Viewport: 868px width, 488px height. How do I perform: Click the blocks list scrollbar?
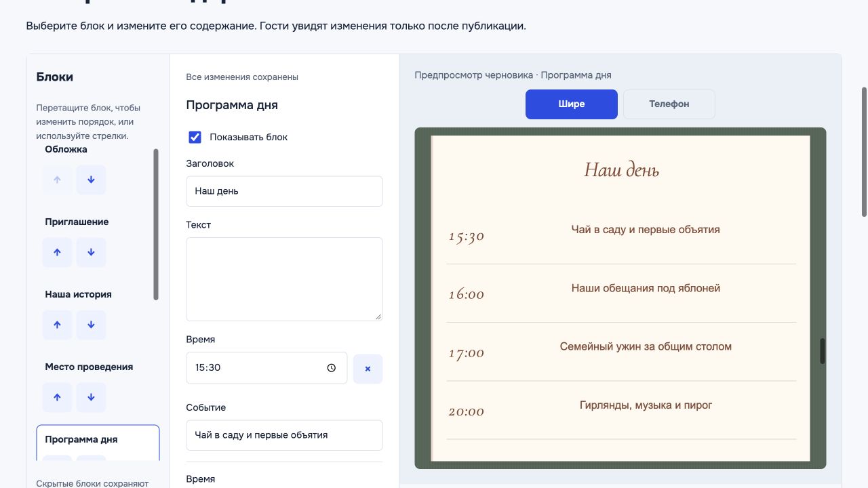click(156, 224)
